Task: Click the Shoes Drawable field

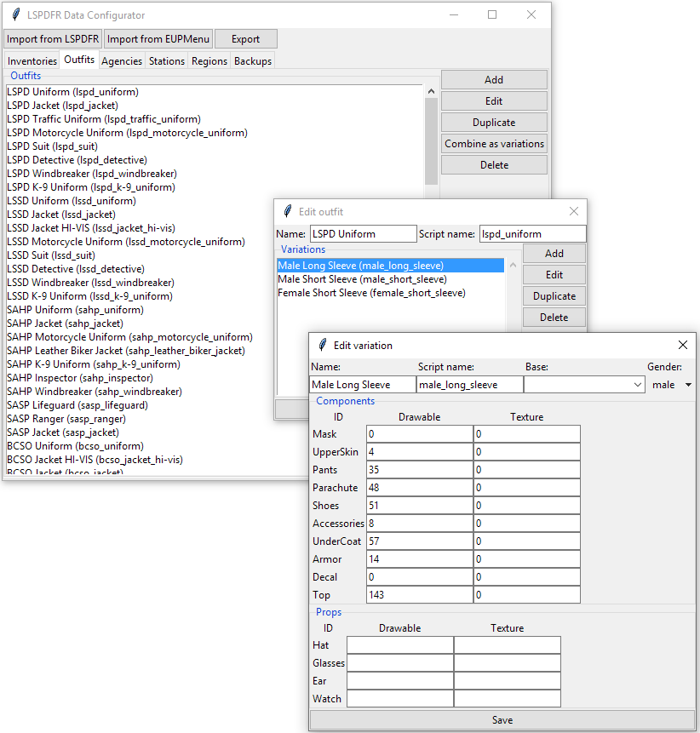Action: click(420, 506)
